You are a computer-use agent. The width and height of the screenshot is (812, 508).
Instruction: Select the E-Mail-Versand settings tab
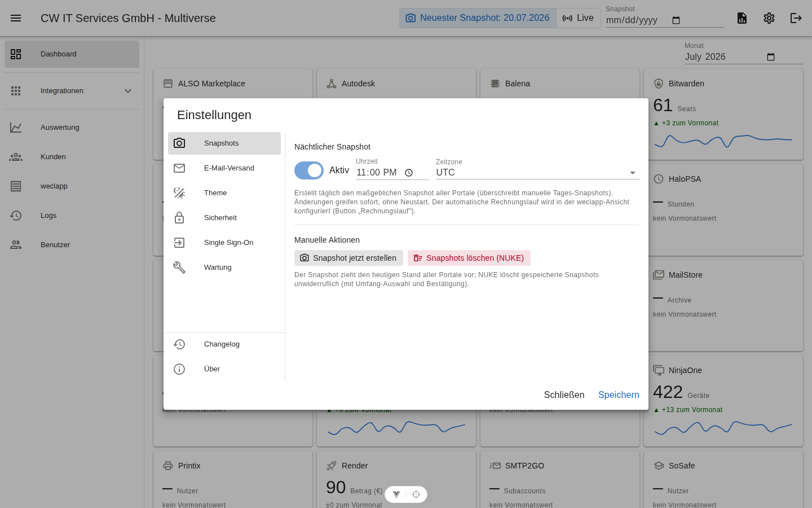(224, 168)
